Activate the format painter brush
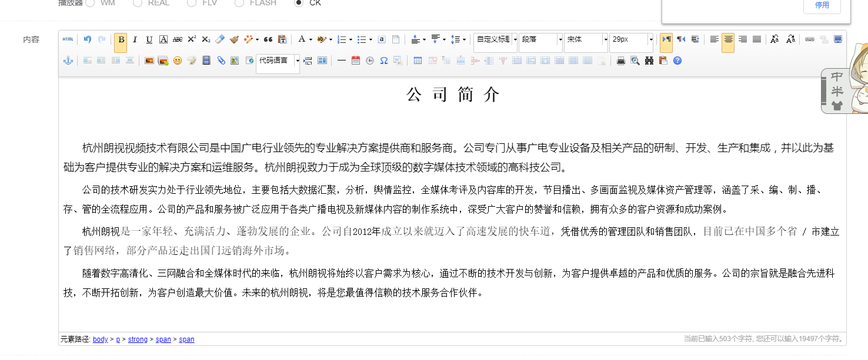 pos(234,39)
